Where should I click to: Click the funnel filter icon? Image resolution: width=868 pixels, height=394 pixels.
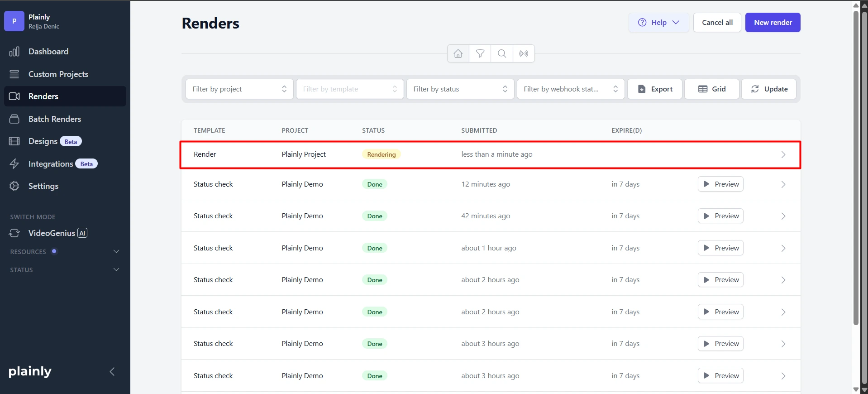[x=480, y=53]
